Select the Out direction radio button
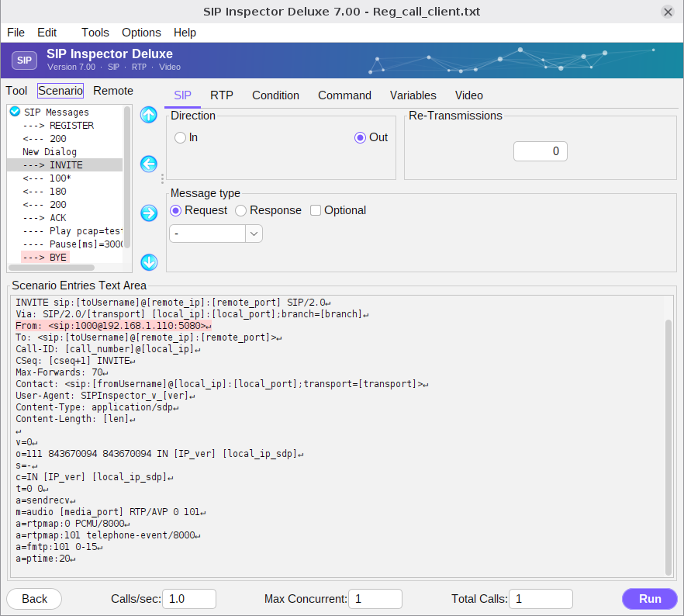This screenshot has width=684, height=616. click(360, 138)
